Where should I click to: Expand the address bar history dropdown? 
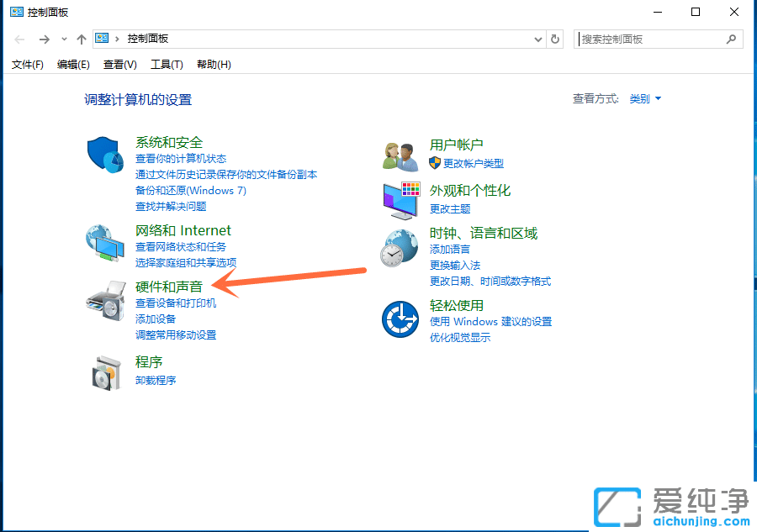[x=538, y=39]
